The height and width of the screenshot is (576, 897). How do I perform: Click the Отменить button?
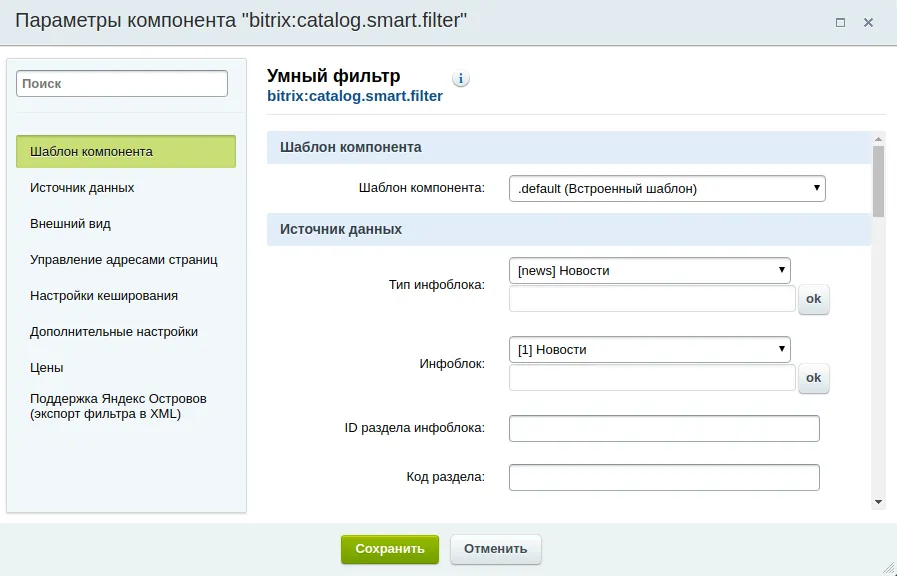coord(495,549)
